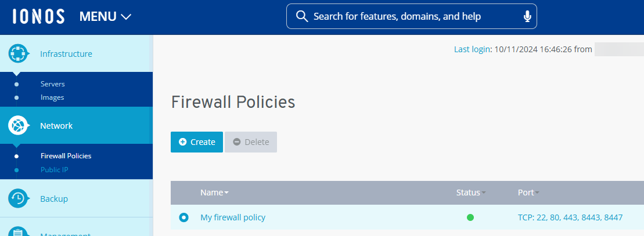The height and width of the screenshot is (236, 644).
Task: Click the green status indicator dot
Action: 470,217
